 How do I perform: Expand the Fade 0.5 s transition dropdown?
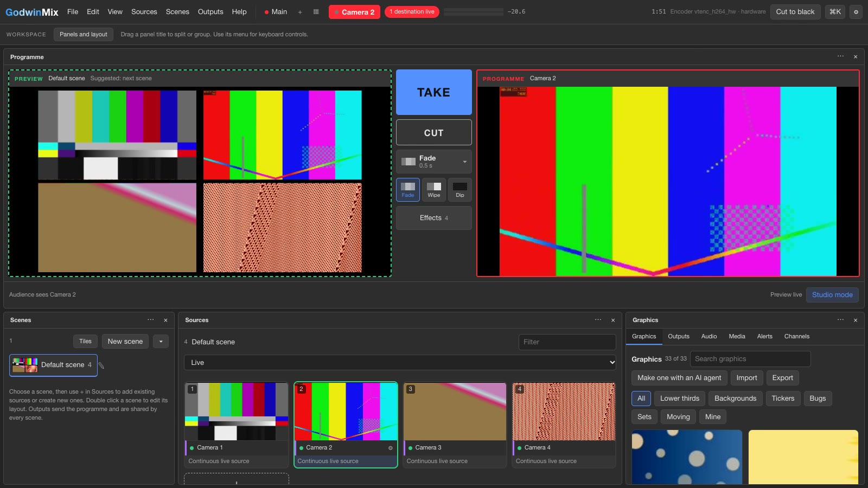click(x=434, y=162)
